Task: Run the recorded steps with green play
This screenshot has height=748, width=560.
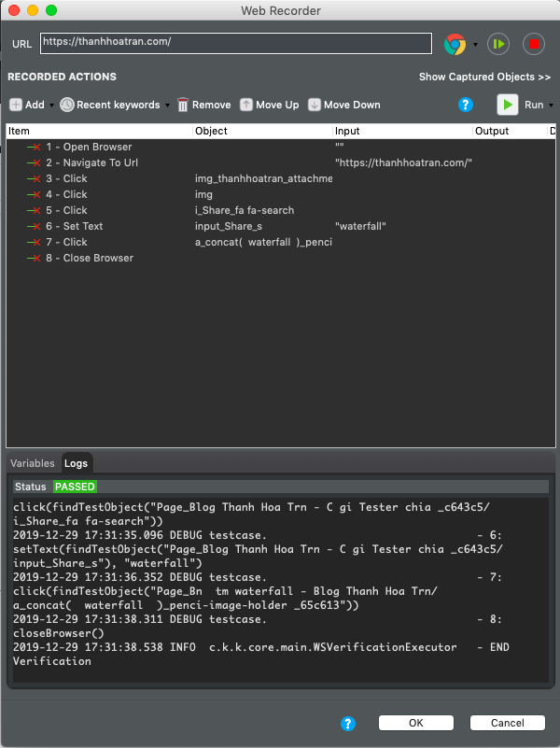Action: pos(508,105)
